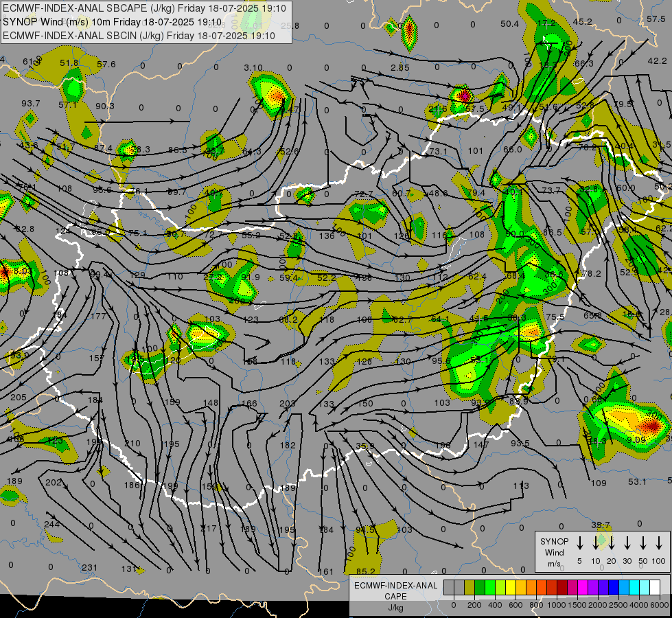
Task: Click the SBCIN header line
Action: (x=139, y=36)
